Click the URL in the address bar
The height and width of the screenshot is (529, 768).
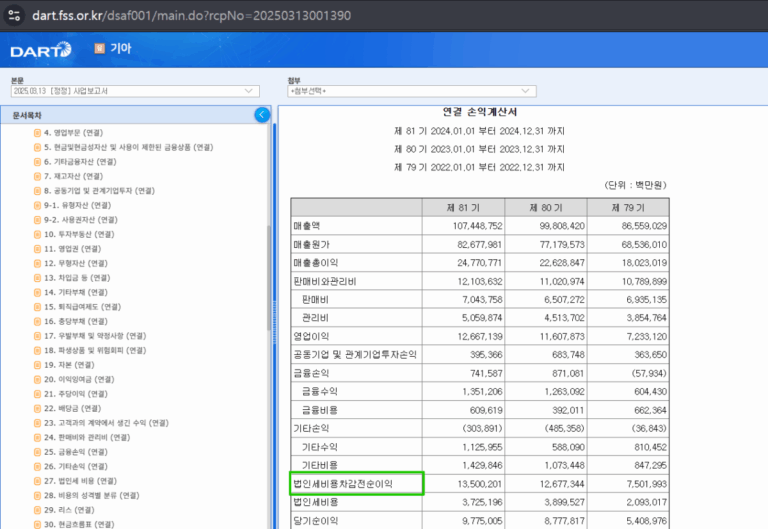click(x=192, y=15)
